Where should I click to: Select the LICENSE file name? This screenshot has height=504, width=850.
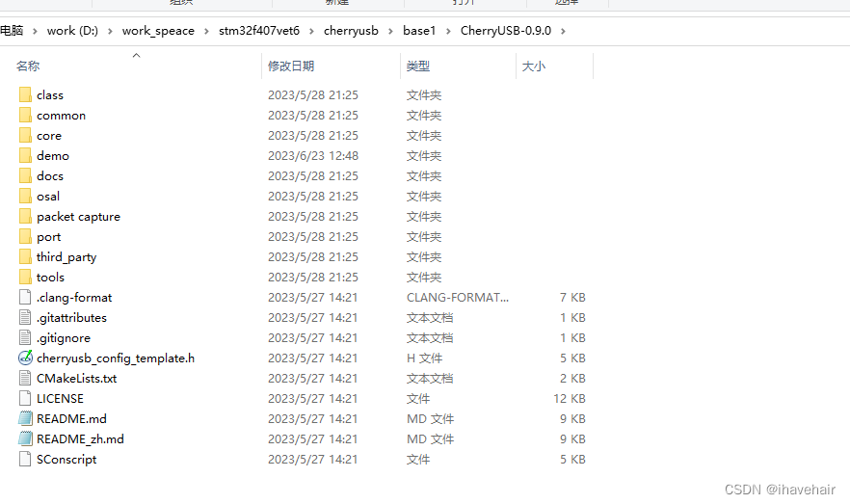60,398
